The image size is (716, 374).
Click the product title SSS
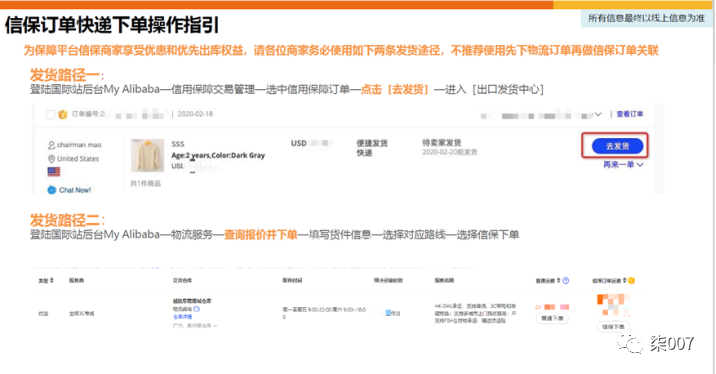[x=178, y=144]
